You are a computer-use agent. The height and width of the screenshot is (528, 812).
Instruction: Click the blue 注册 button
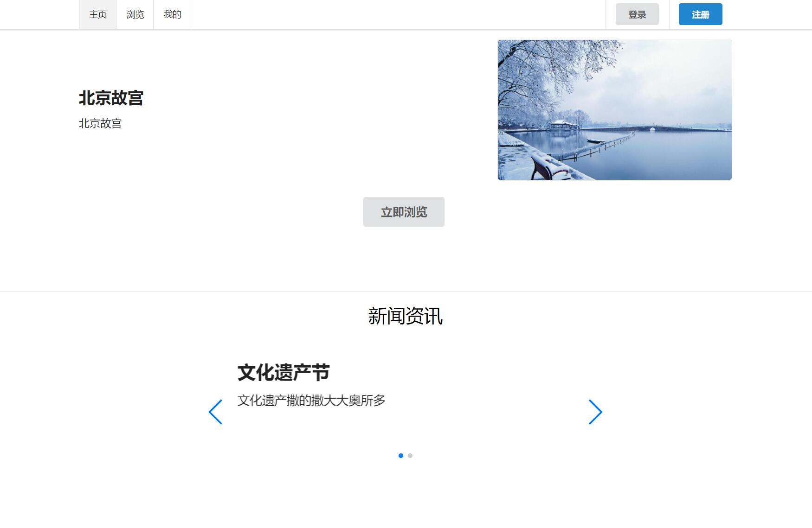pos(700,14)
